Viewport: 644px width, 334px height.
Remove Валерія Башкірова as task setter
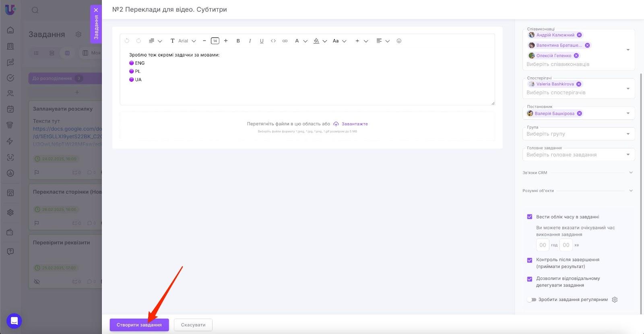pyautogui.click(x=580, y=113)
